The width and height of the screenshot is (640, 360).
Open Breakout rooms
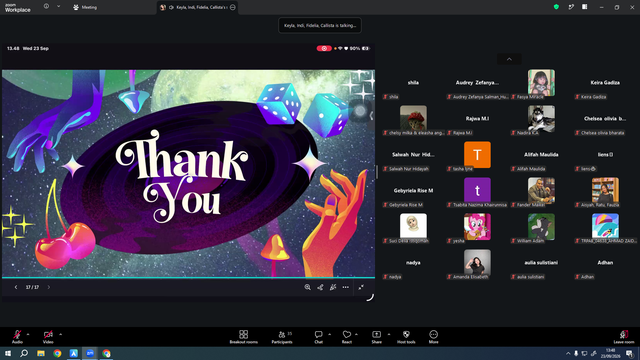tap(244, 337)
